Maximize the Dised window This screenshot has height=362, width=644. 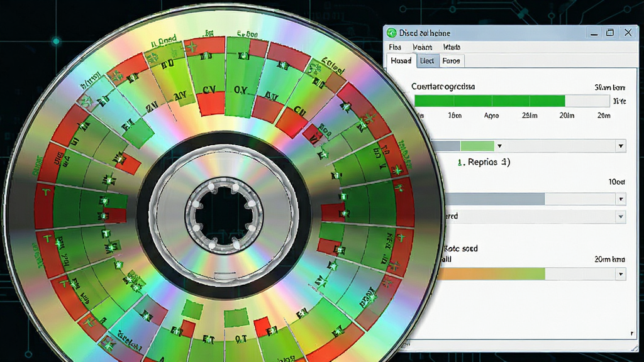pyautogui.click(x=610, y=33)
